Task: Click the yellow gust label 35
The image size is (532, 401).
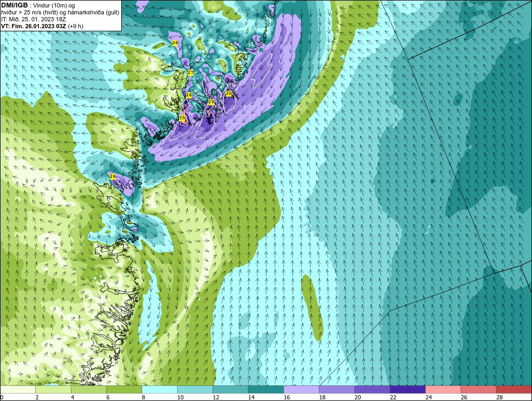Action: tap(182, 118)
